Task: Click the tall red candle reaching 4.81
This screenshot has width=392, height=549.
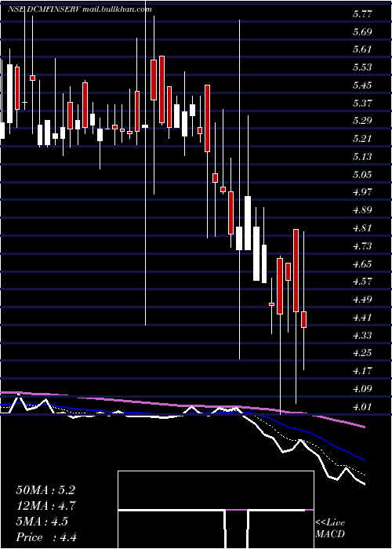Action: pyautogui.click(x=296, y=271)
